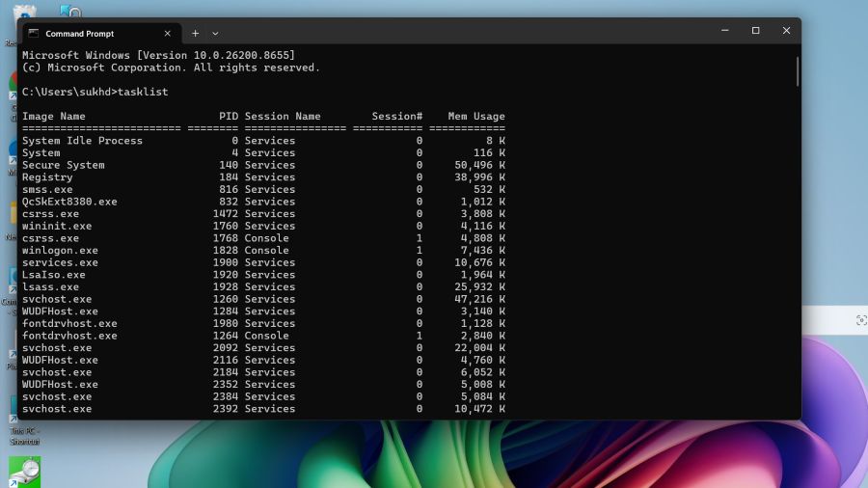The width and height of the screenshot is (868, 488).
Task: Click smss.exe in the process list
Action: click(47, 189)
